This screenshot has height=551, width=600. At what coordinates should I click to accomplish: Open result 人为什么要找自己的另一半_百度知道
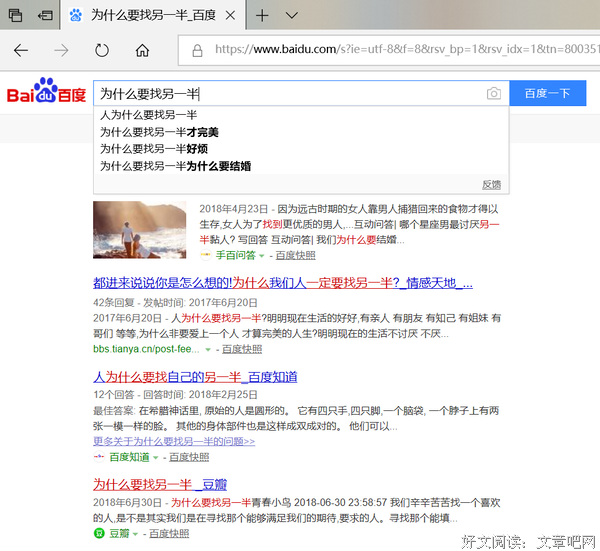[195, 377]
